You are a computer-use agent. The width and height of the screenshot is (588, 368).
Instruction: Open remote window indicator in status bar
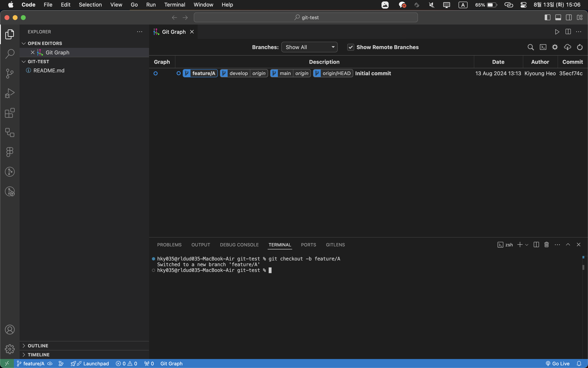click(x=7, y=363)
